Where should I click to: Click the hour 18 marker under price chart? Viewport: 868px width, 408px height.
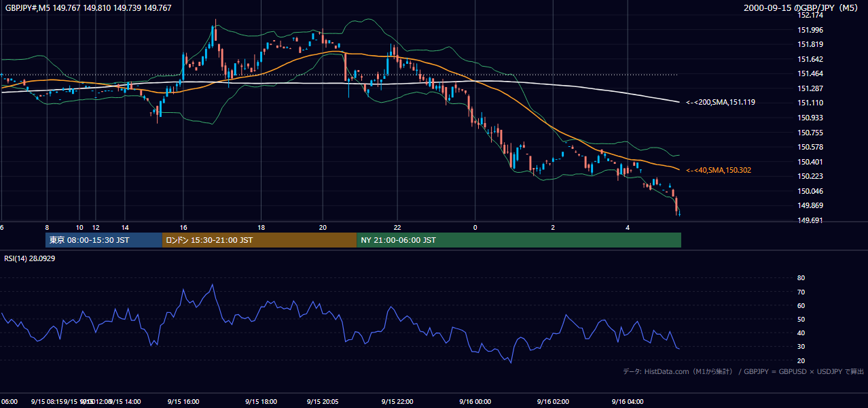coord(261,227)
